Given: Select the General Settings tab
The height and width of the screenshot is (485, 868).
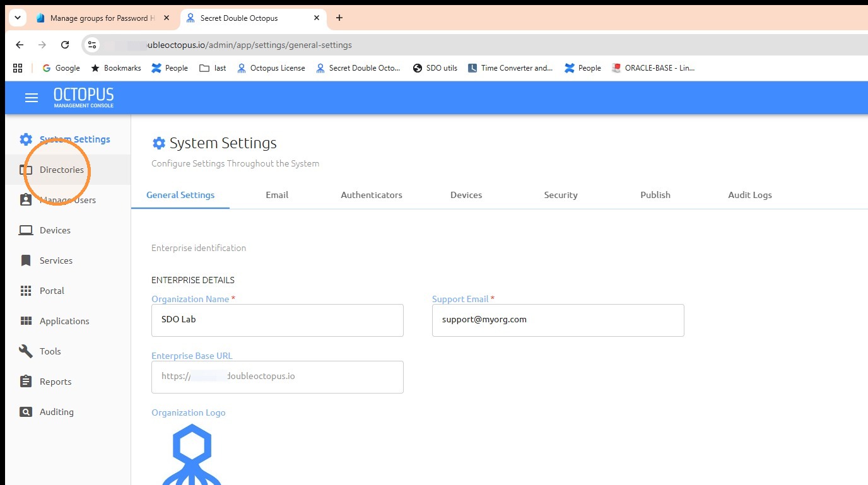Looking at the screenshot, I should click(180, 195).
